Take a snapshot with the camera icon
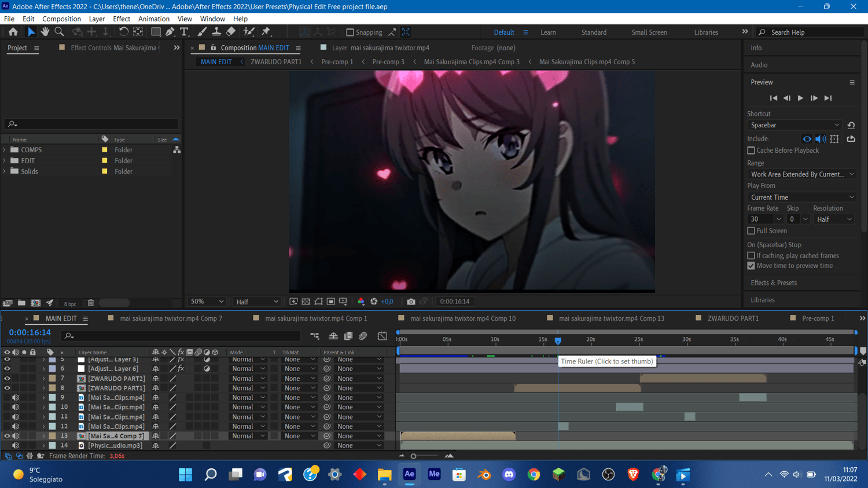Viewport: 868px width, 488px height. pyautogui.click(x=411, y=302)
